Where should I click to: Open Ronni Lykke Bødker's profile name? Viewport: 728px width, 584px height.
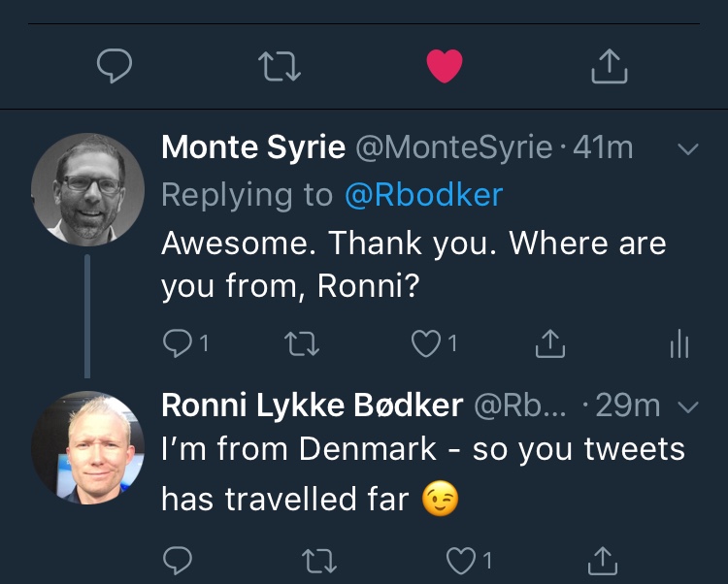(312, 406)
